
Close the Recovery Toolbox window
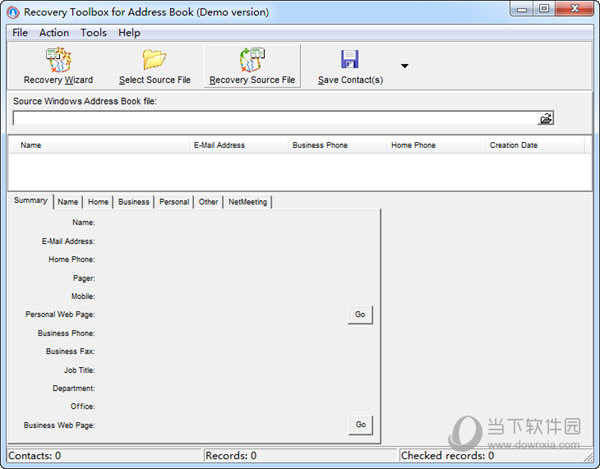574,9
